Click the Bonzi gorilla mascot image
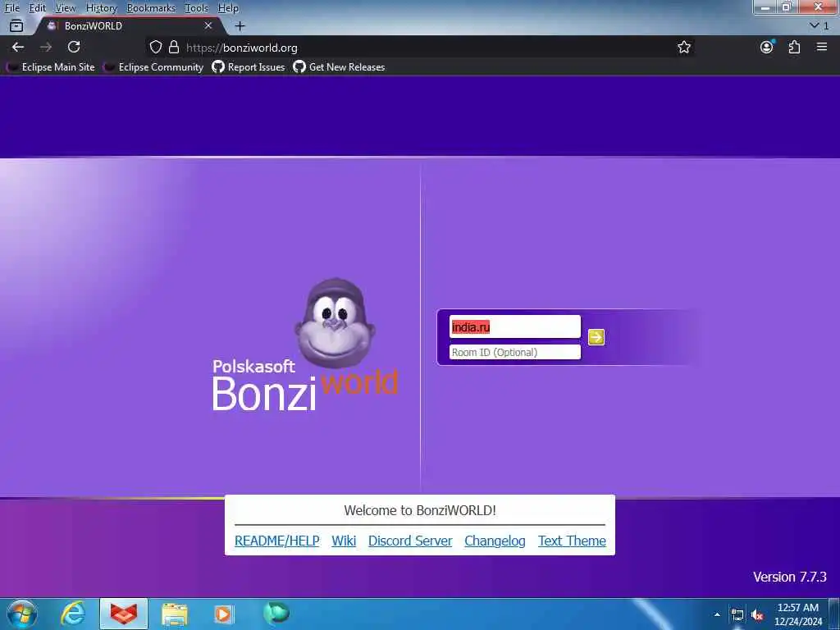 tap(335, 322)
